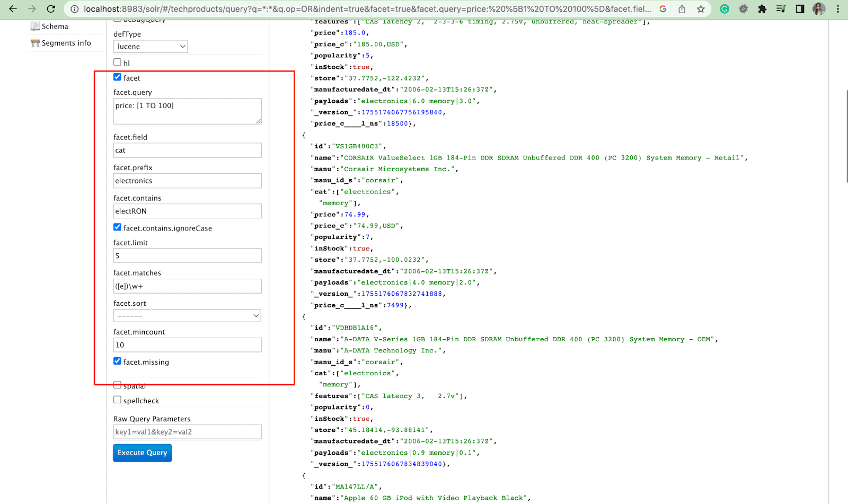Select Segments info in the sidebar

pyautogui.click(x=66, y=43)
